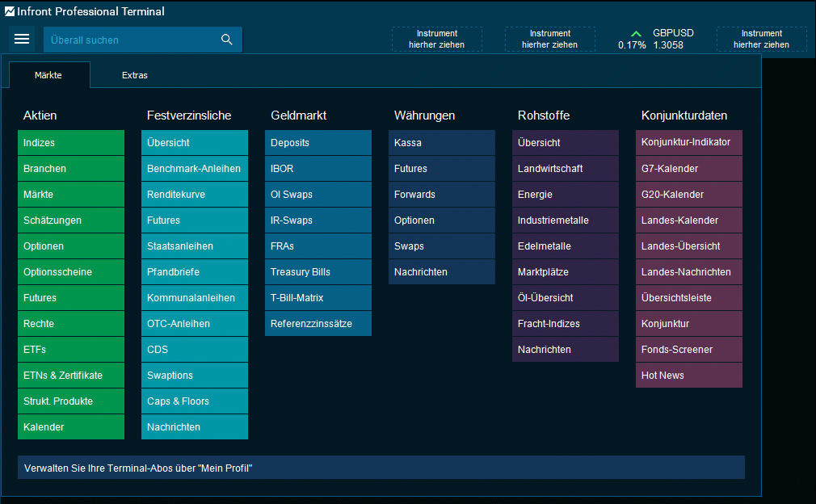This screenshot has width=816, height=504.
Task: Click the green GBPUSD up-arrow indicator
Action: click(x=636, y=34)
